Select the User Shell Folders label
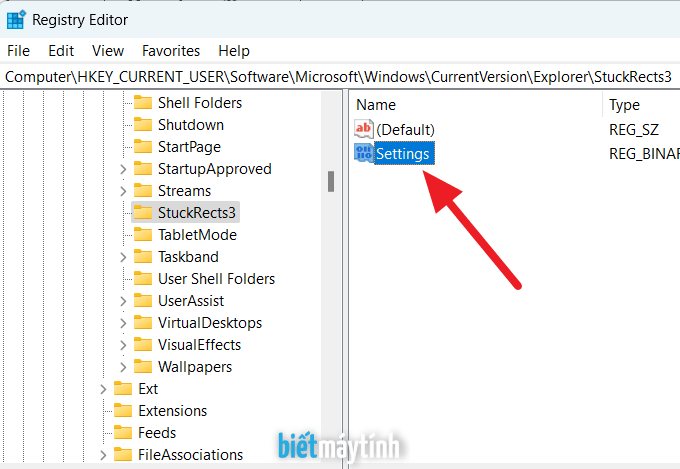680x469 pixels. coord(216,279)
